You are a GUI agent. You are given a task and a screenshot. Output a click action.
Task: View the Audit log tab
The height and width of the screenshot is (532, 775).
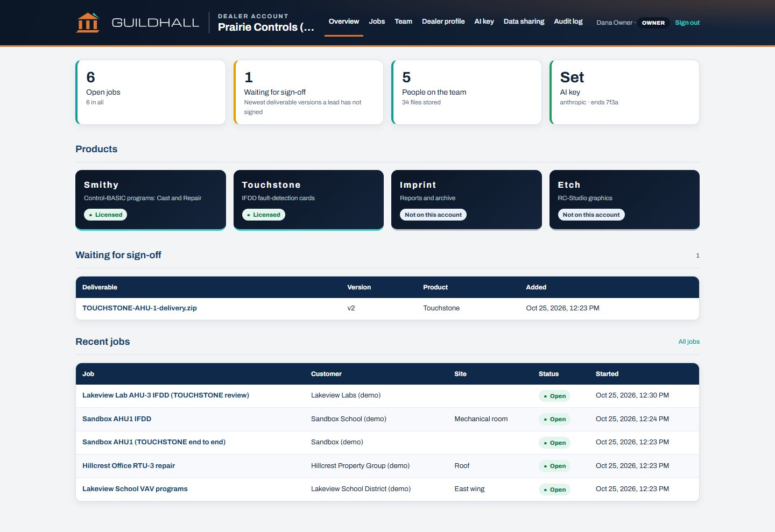coord(568,22)
